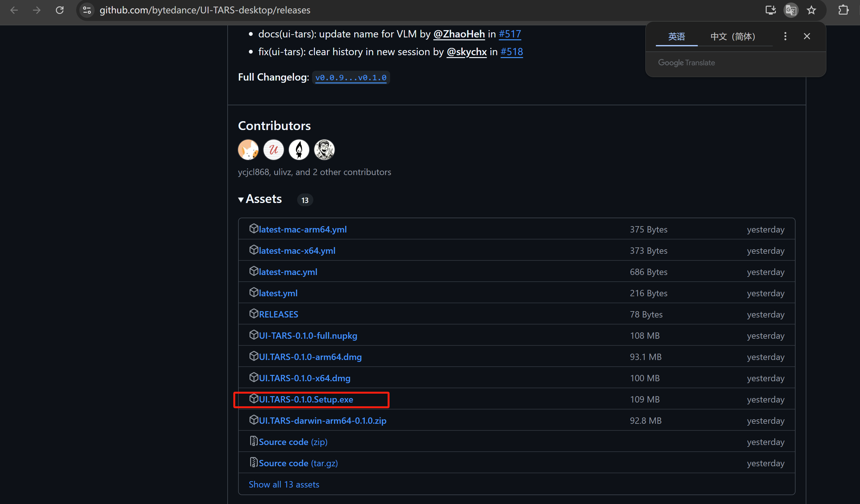This screenshot has width=860, height=504.
Task: Open pull request #518 link
Action: click(x=511, y=52)
